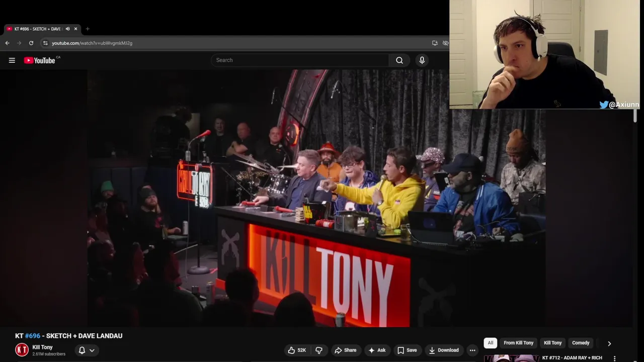The height and width of the screenshot is (362, 644).
Task: Share the video
Action: (345, 350)
